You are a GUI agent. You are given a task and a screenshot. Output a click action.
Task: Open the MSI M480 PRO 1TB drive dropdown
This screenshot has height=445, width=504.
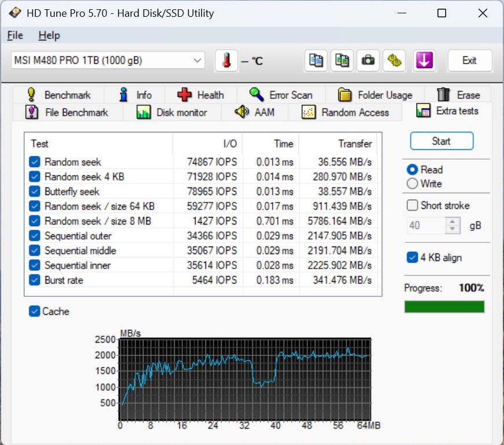click(x=108, y=60)
